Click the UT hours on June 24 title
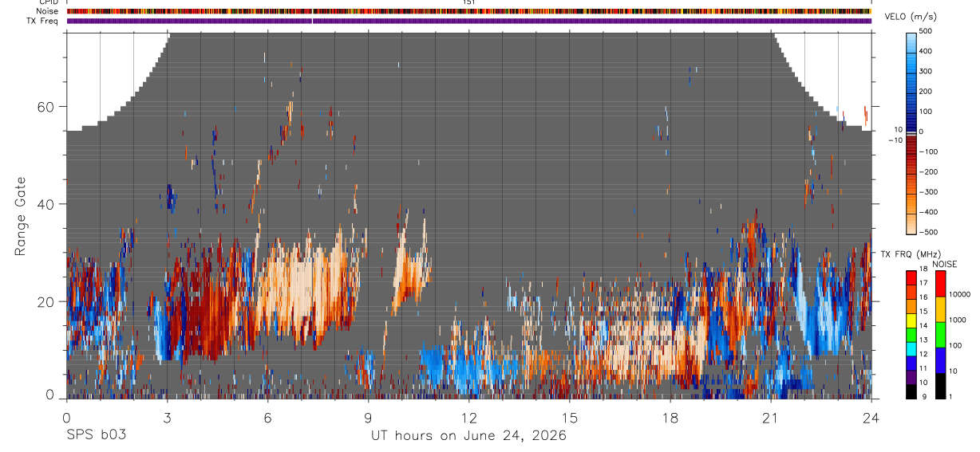Viewport: 980px width, 452px height. 468,436
